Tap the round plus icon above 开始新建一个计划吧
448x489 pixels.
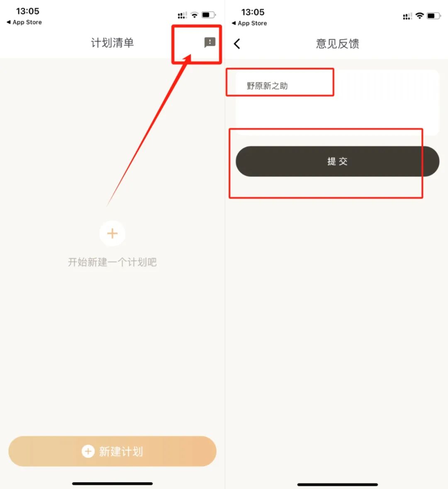(x=112, y=233)
